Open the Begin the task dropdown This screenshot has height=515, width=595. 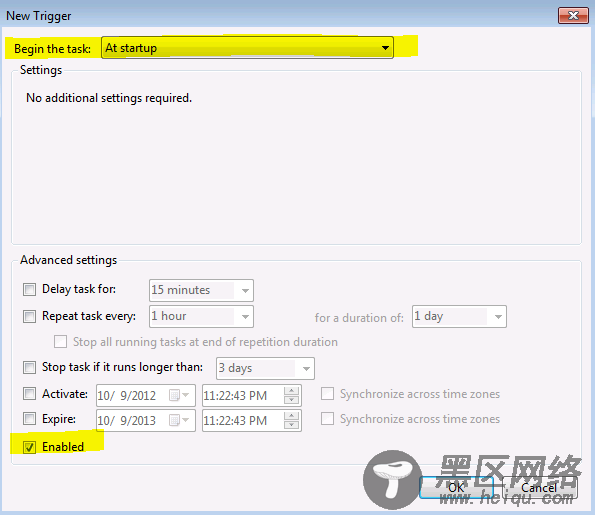pos(247,48)
